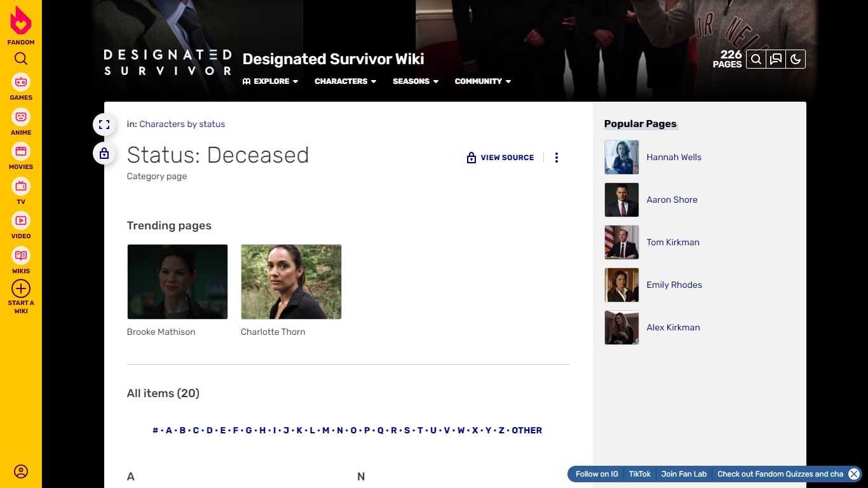Open the Designated Survivor Wiki title link
This screenshot has width=868, height=488.
(334, 59)
